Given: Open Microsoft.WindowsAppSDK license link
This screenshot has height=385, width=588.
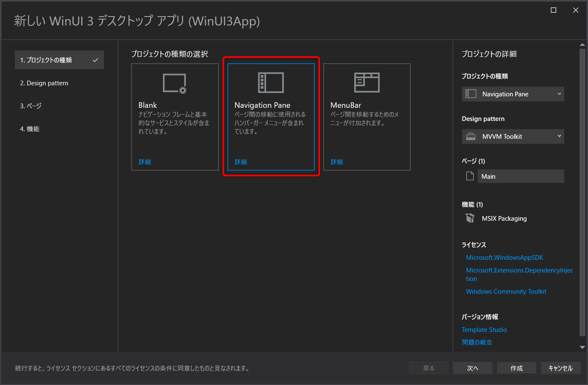Looking at the screenshot, I should tap(504, 258).
